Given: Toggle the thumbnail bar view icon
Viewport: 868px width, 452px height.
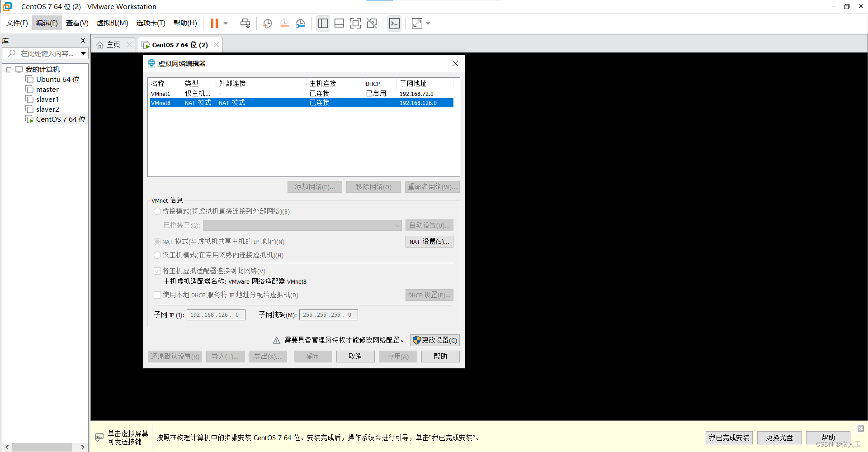Looking at the screenshot, I should click(x=340, y=23).
